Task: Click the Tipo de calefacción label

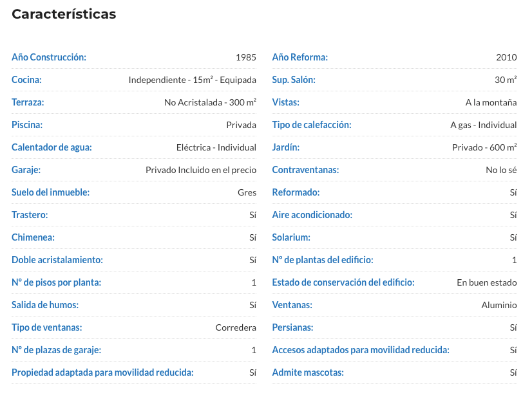Action: pos(312,125)
